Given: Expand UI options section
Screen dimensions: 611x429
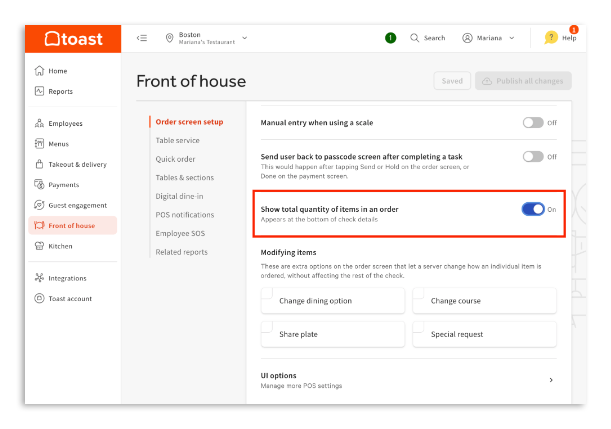Looking at the screenshot, I should (550, 380).
